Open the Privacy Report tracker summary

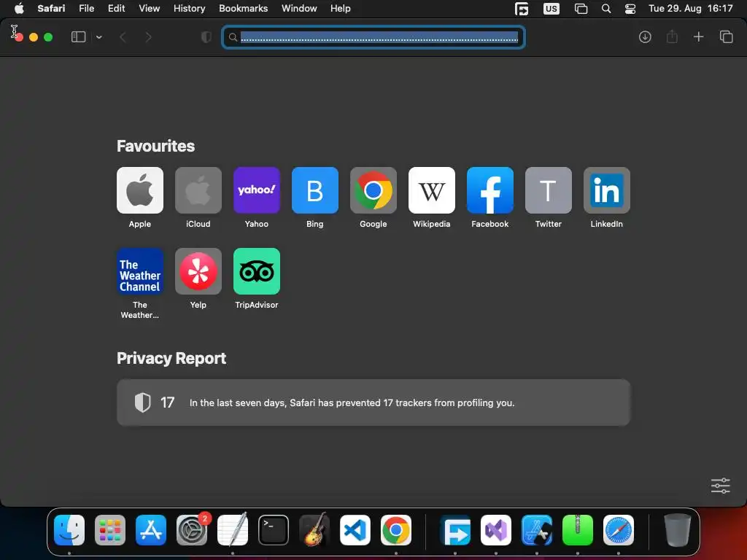[x=373, y=402]
